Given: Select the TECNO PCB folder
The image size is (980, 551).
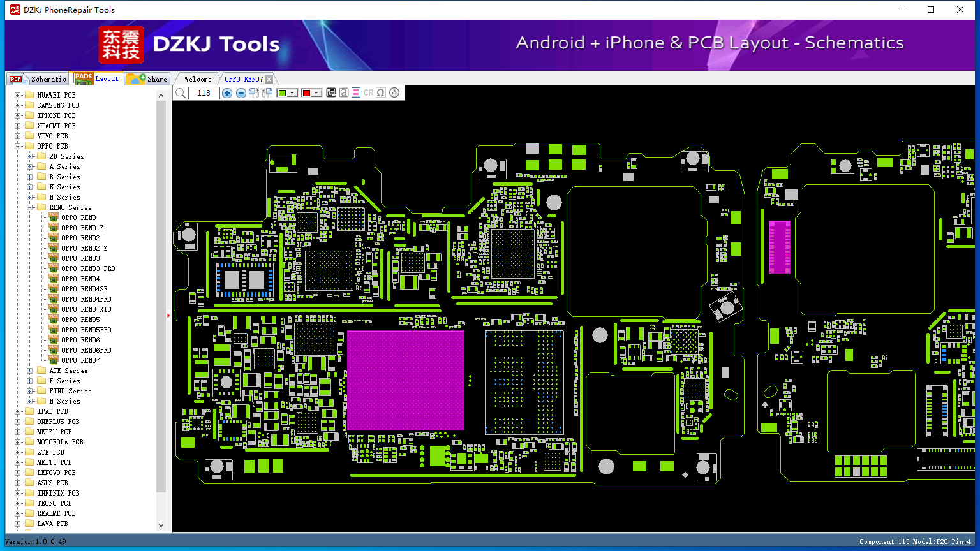Looking at the screenshot, I should coord(54,503).
